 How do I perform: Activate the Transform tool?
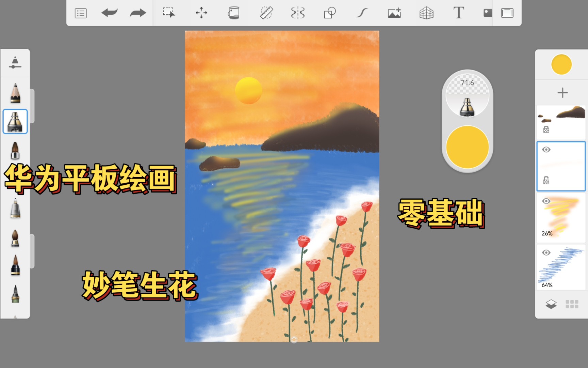[x=201, y=13]
